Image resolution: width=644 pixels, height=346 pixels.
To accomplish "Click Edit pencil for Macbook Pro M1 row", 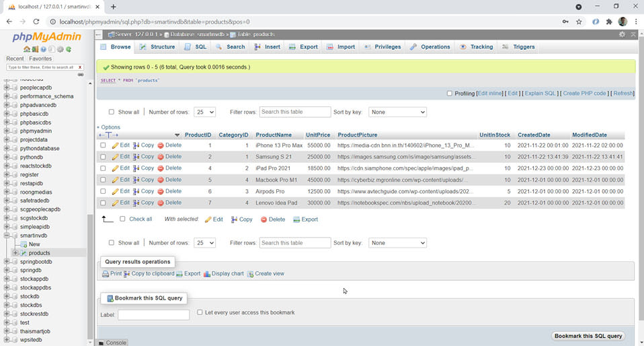I will click(115, 180).
